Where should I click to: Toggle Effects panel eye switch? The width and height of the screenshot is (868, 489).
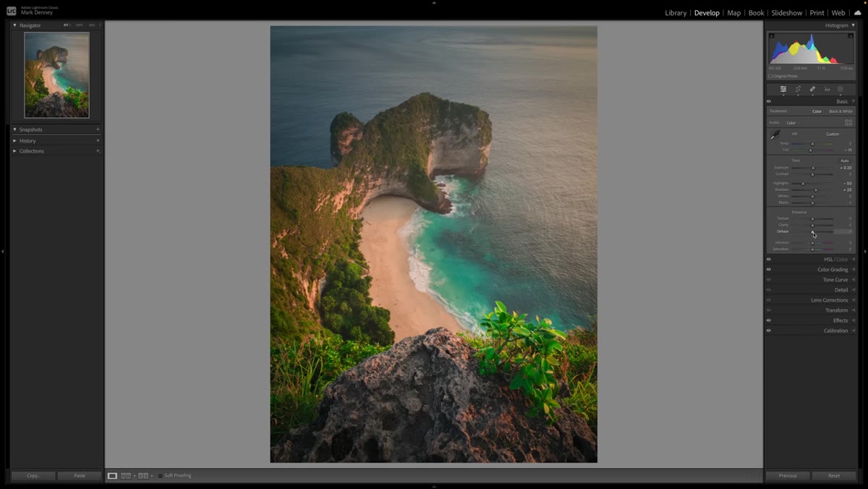pos(769,320)
